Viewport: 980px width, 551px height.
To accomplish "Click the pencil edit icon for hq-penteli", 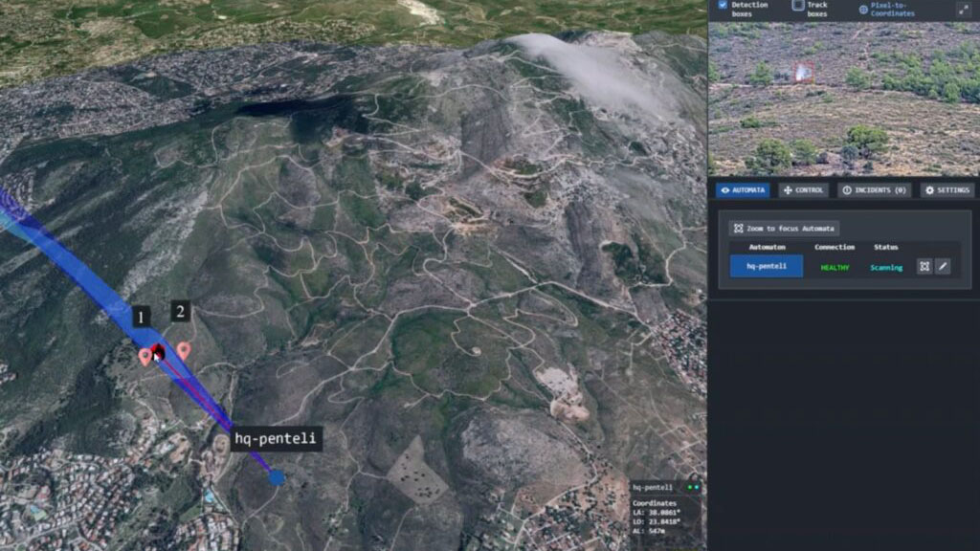I will tap(943, 267).
